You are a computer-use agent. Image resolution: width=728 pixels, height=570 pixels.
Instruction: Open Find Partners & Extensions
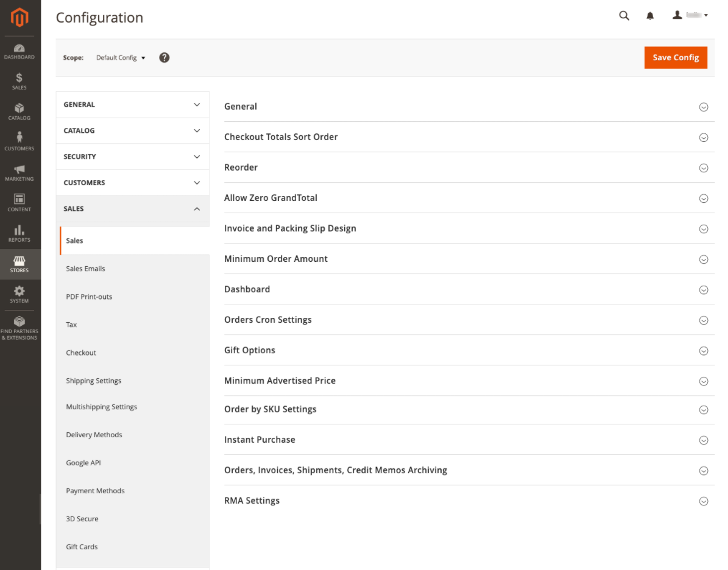point(19,326)
